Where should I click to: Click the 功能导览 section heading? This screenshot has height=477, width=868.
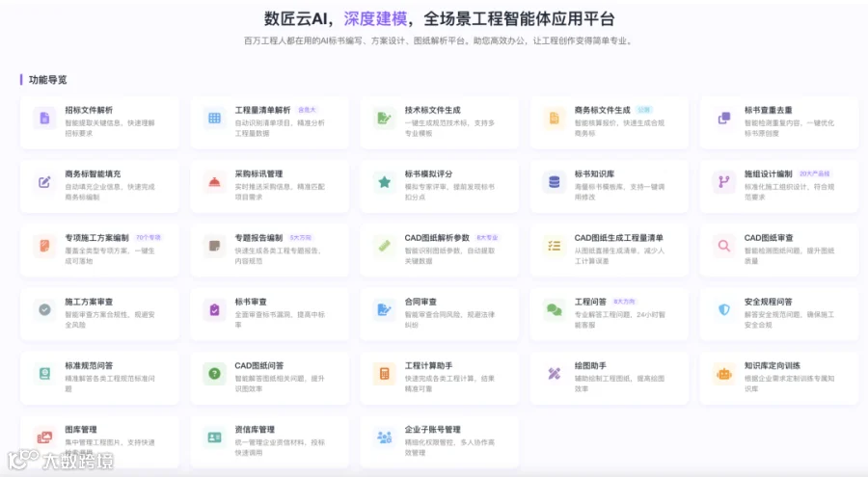(47, 80)
